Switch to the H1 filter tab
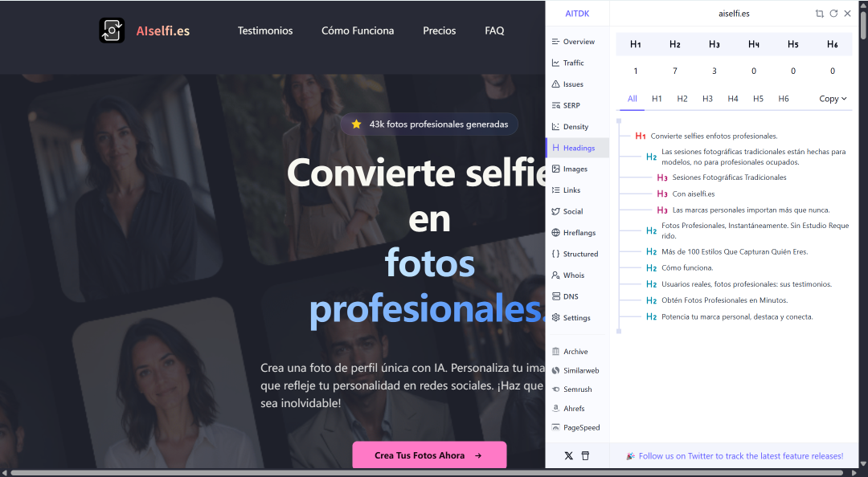 [x=657, y=99]
